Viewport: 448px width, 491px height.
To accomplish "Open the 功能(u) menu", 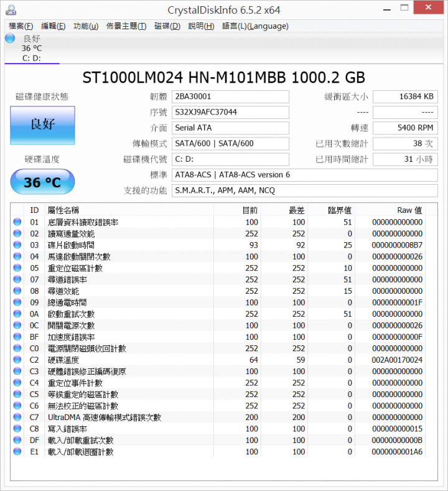I will click(86, 26).
